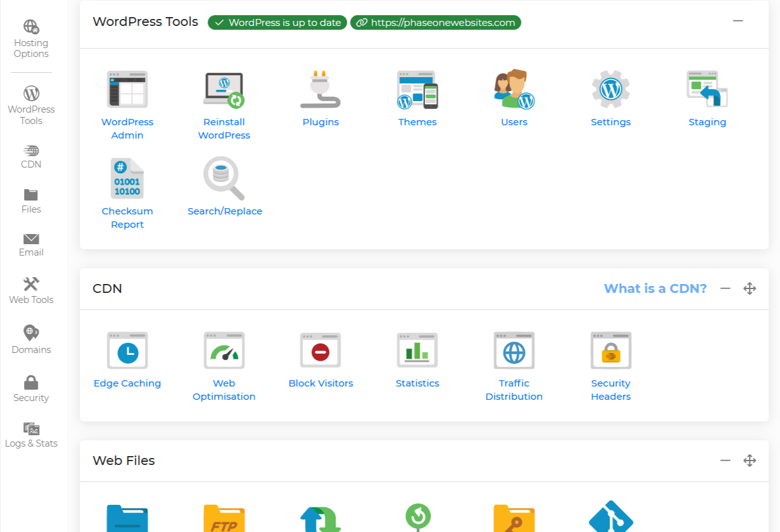Viewport: 780px width, 532px height.
Task: Open Staging icon in WordPress Tools
Action: (707, 90)
